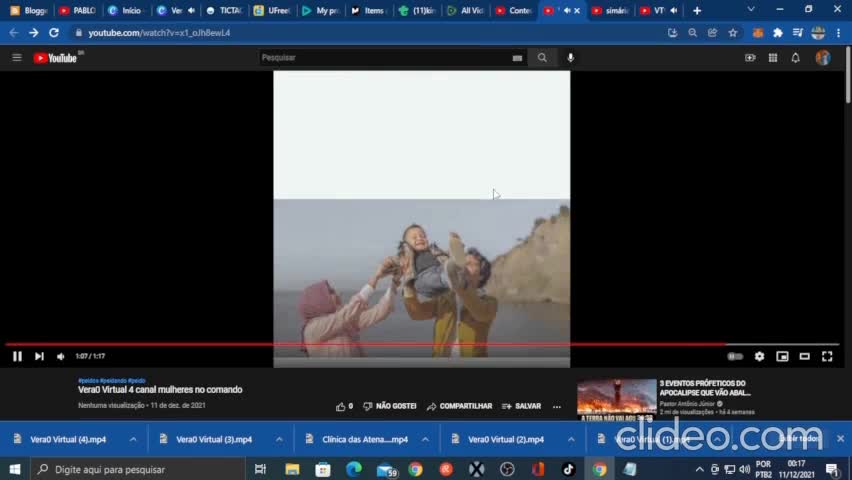Go back in browser history
Image resolution: width=852 pixels, height=480 pixels.
tap(14, 33)
